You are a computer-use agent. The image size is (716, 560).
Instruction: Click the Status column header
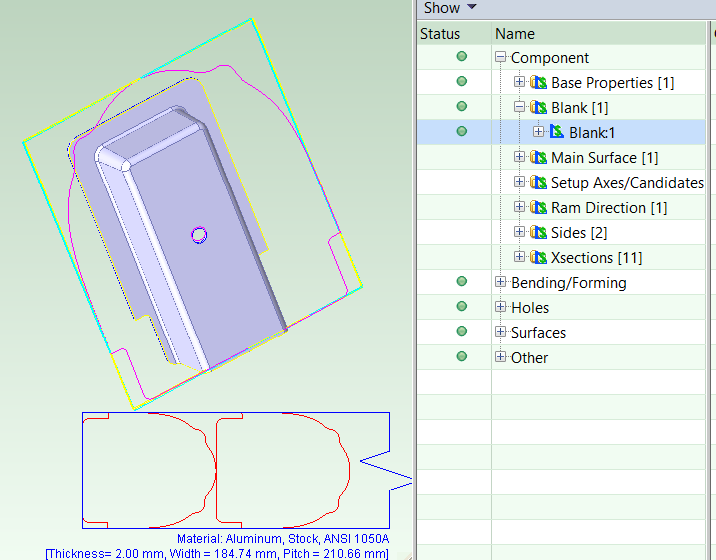(x=440, y=34)
